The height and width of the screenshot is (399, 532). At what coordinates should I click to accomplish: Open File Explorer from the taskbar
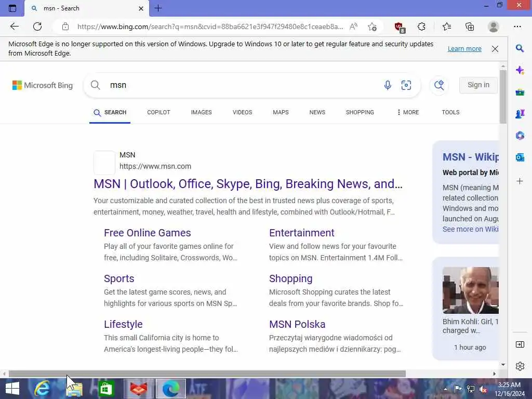(74, 389)
